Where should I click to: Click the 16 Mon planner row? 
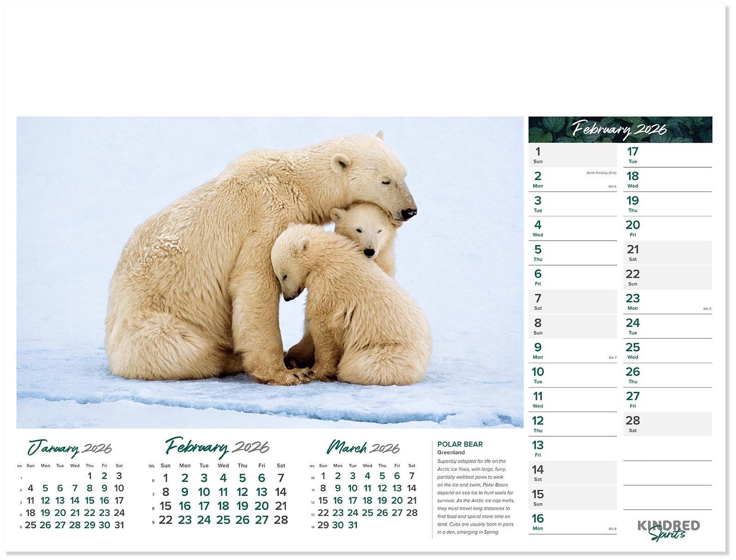pos(572,522)
